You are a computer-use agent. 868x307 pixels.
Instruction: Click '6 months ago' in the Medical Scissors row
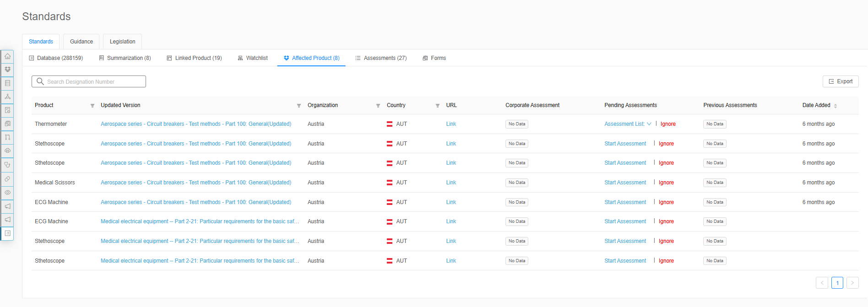click(819, 183)
